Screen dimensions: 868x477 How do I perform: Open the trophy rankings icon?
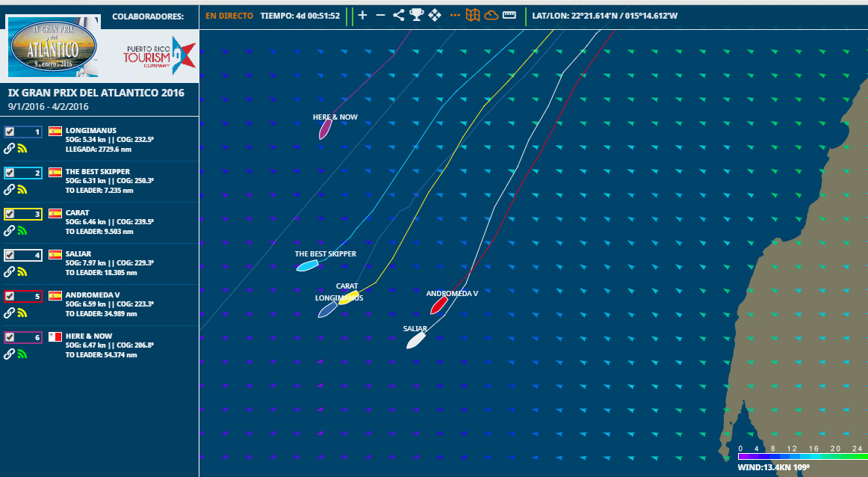416,15
